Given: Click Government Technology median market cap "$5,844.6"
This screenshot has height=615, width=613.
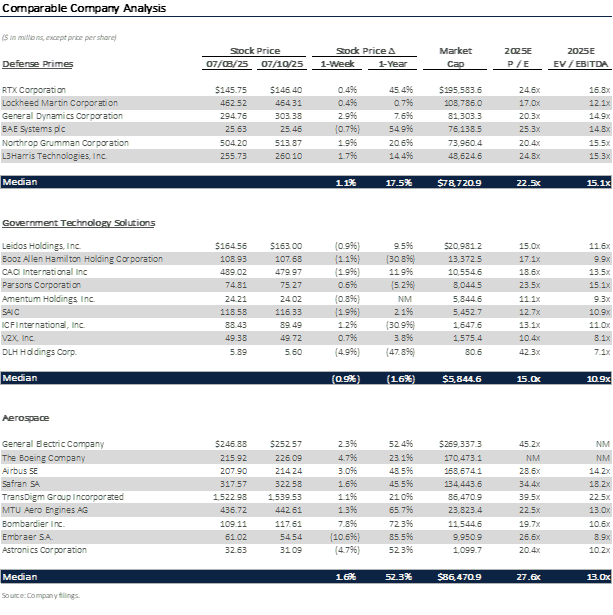Looking at the screenshot, I should coord(462,379).
